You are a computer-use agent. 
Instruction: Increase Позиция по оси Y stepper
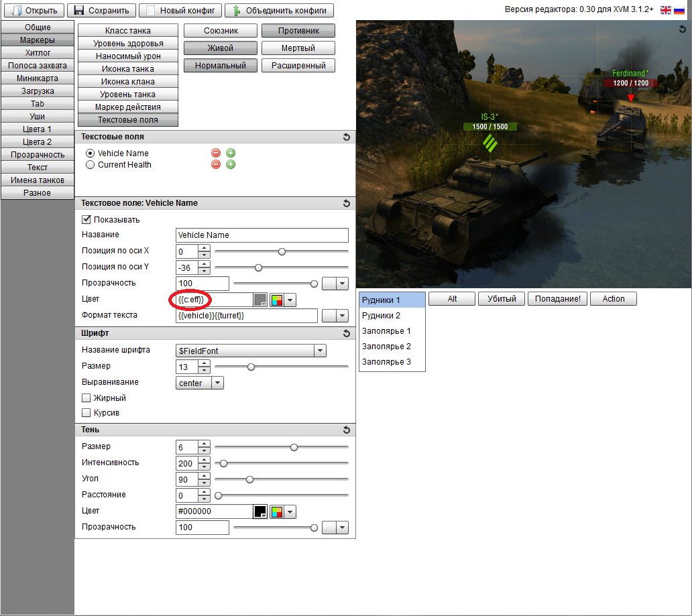coord(204,264)
